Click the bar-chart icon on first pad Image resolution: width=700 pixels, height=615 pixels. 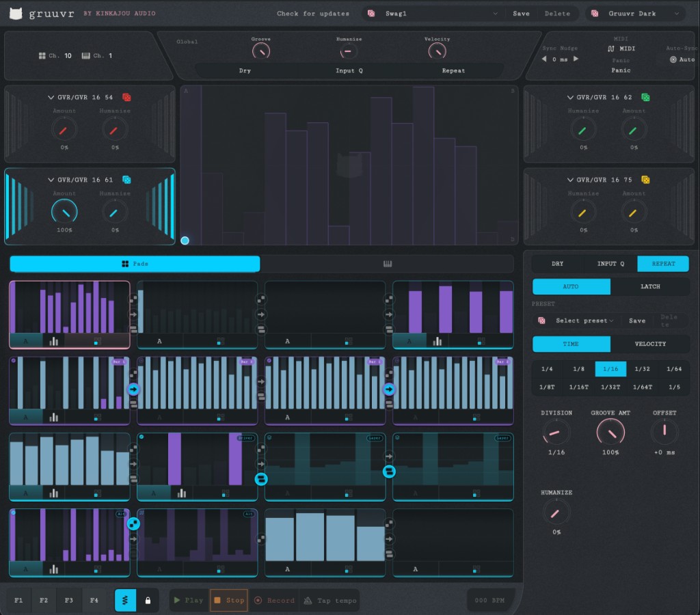point(53,342)
